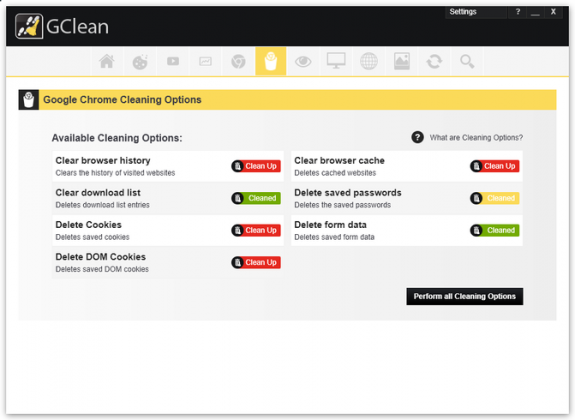Open the globe toolbar icon
Viewport: 575px width, 420px height.
tap(369, 61)
